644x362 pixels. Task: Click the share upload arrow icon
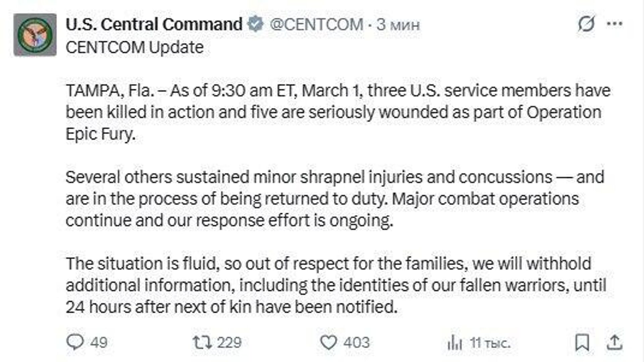coord(614,343)
